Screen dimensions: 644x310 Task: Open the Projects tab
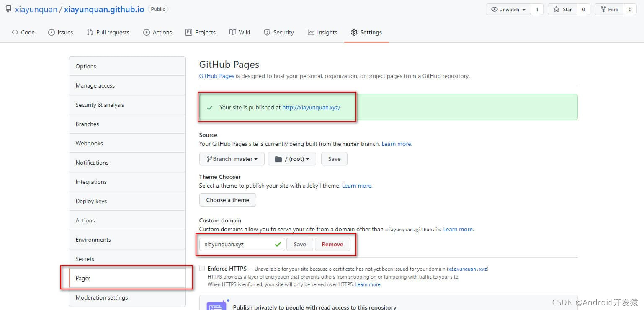(201, 32)
